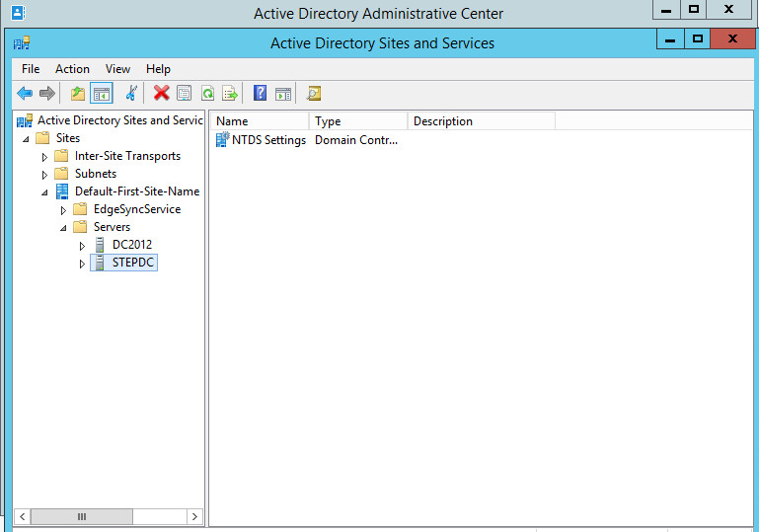The width and height of the screenshot is (759, 532).
Task: Open Properties from the toolbar icon
Action: (x=184, y=94)
